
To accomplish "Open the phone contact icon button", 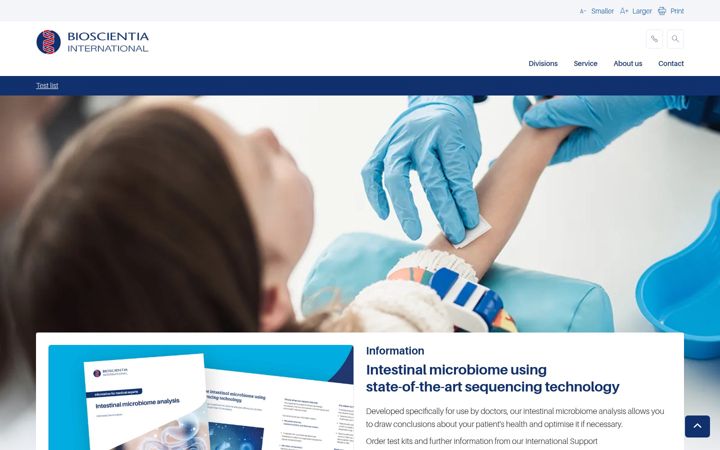I will [x=654, y=39].
